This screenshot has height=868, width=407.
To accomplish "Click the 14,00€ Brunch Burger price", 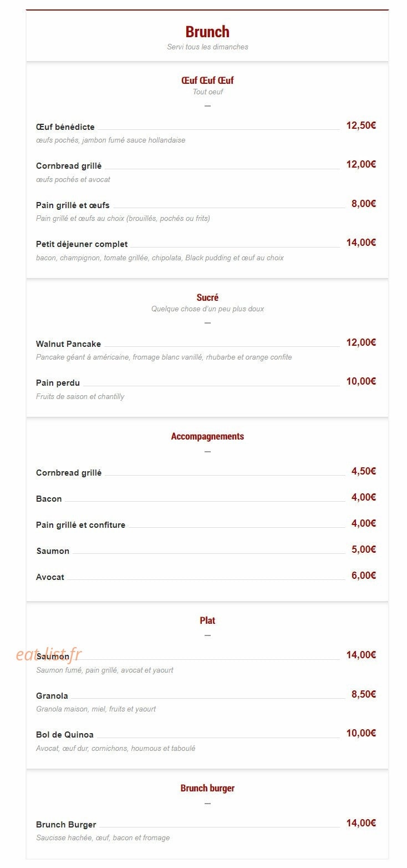I will tap(361, 823).
